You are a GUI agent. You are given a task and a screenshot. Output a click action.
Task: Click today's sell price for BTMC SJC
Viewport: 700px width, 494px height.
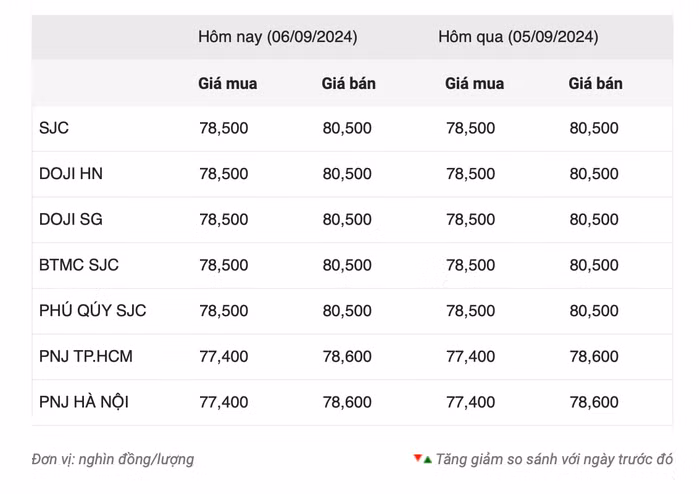[x=347, y=265]
